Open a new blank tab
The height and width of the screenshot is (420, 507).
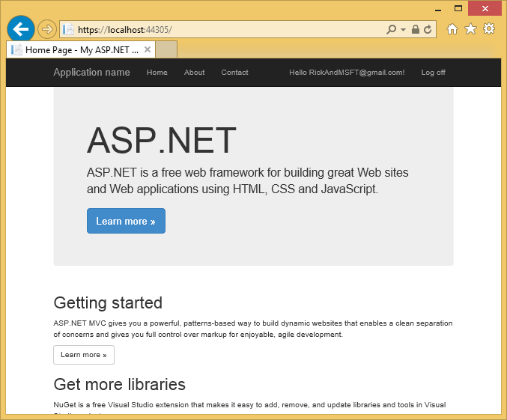click(x=166, y=49)
